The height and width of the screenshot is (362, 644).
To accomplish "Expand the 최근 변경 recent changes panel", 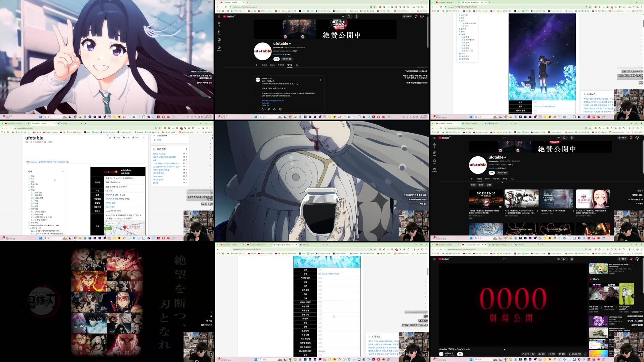I will 186,149.
